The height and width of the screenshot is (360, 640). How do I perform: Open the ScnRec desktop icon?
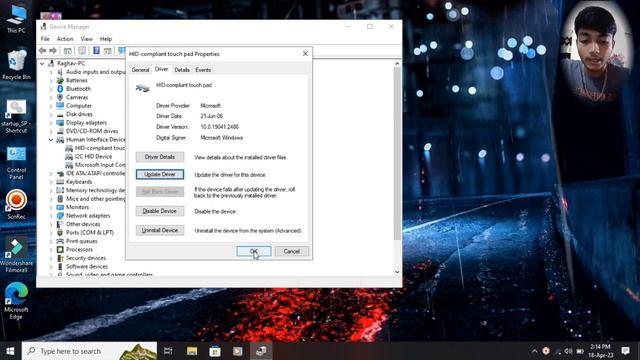(x=16, y=204)
